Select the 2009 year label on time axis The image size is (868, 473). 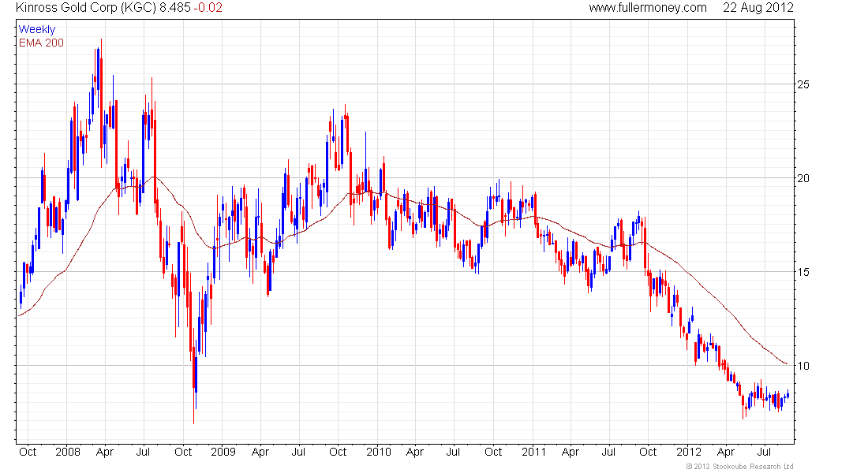[x=223, y=452]
